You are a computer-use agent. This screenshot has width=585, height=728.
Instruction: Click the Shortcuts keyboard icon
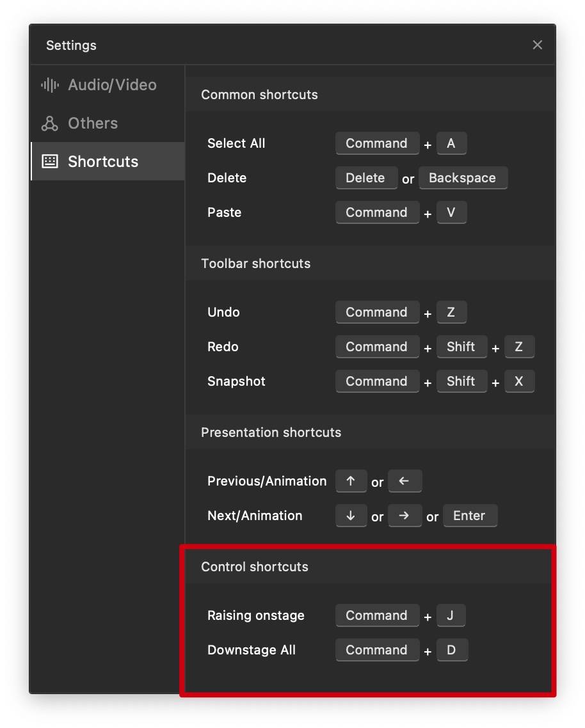[50, 161]
